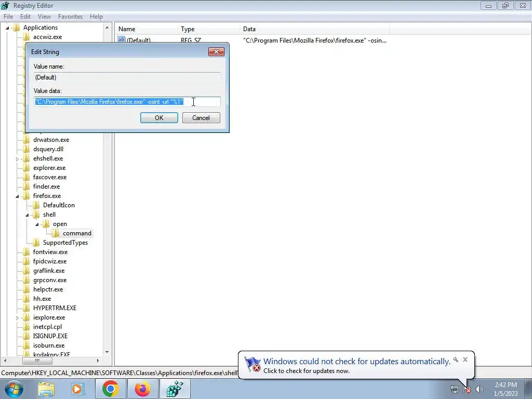Viewport: 532px width, 399px height.
Task: Open the Favorites menu
Action: pos(70,16)
